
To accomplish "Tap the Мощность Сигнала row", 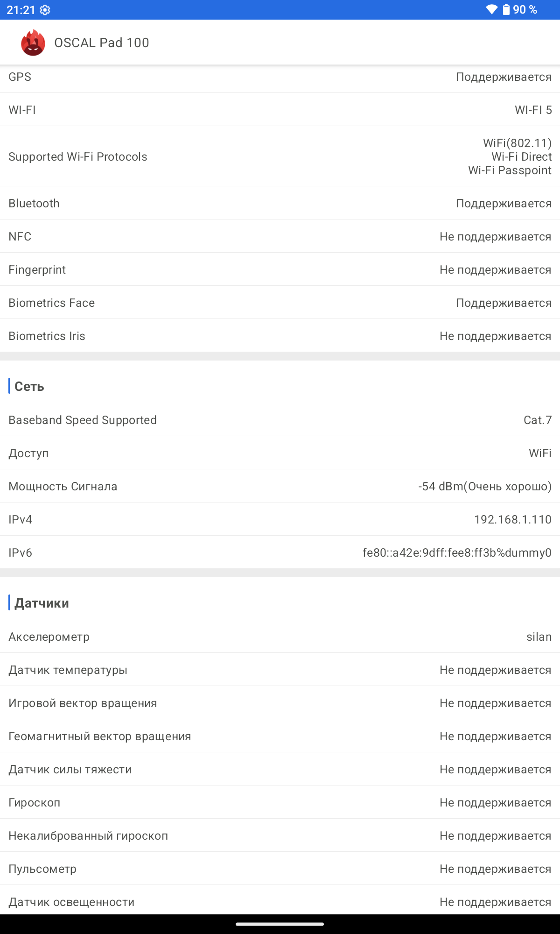I will point(280,487).
